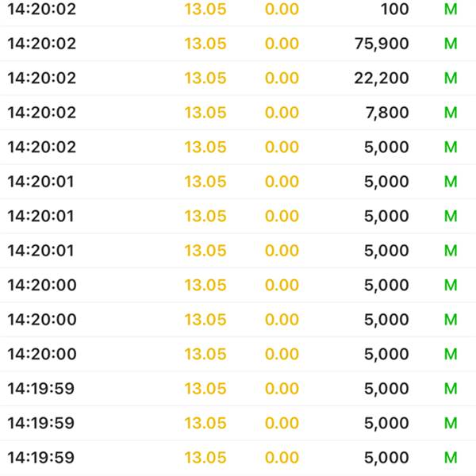Select the trade row with volume 7,800
This screenshot has width=476, height=476.
238,113
